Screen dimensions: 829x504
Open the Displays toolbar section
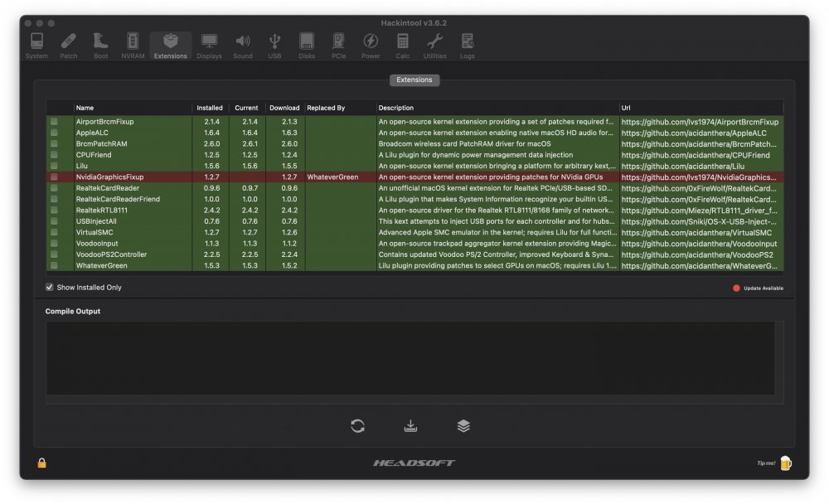(209, 46)
